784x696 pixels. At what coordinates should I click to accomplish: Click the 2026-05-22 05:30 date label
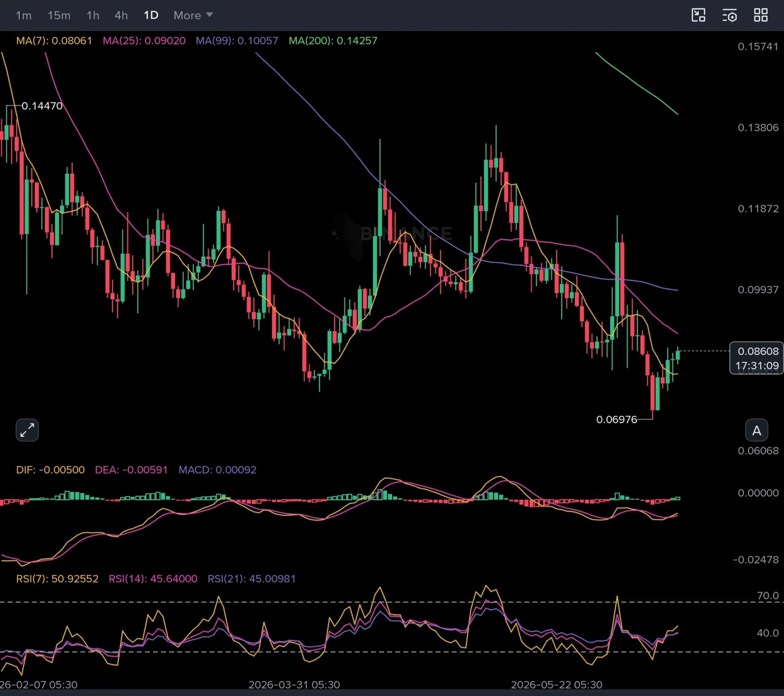[x=556, y=685]
